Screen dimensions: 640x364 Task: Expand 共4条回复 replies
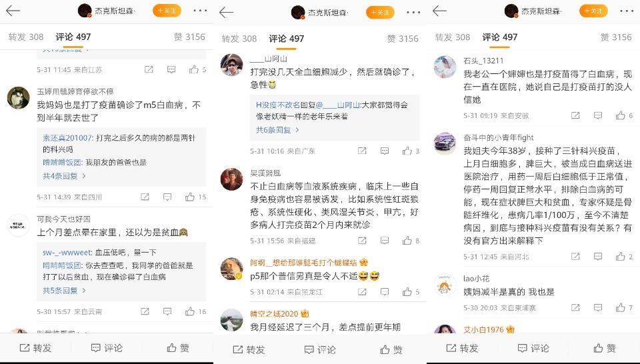coord(64,176)
